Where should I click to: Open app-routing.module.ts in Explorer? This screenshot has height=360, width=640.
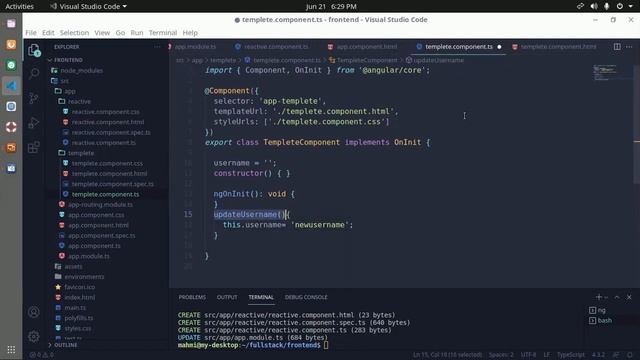pos(100,204)
